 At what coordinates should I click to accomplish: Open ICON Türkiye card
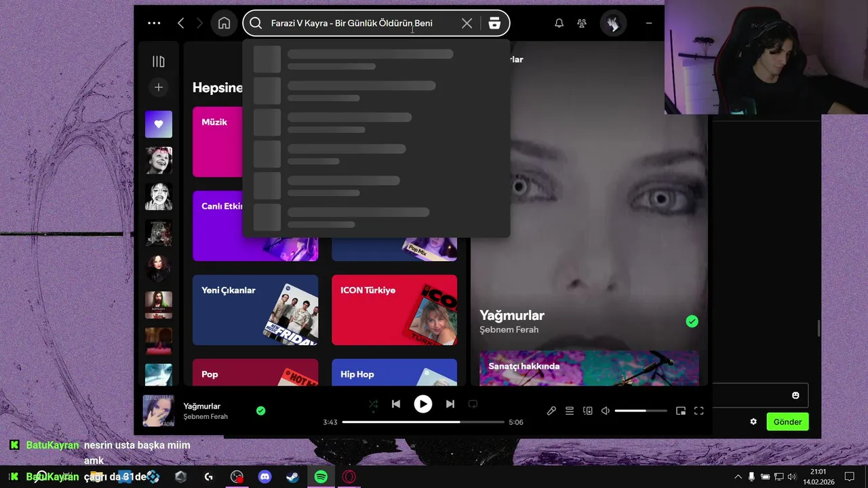coord(394,310)
